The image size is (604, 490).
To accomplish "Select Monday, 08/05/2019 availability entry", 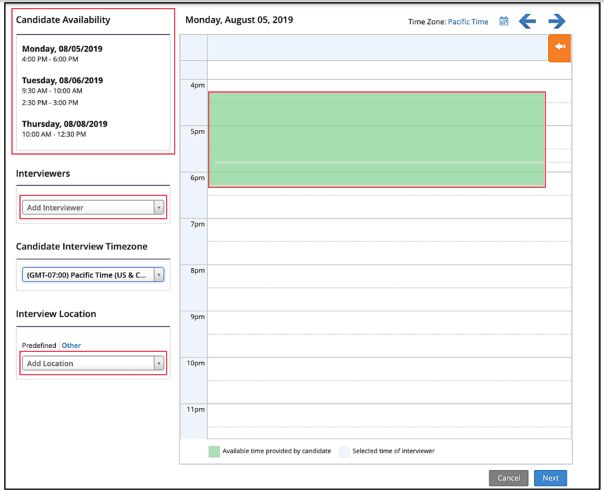I will 62,49.
